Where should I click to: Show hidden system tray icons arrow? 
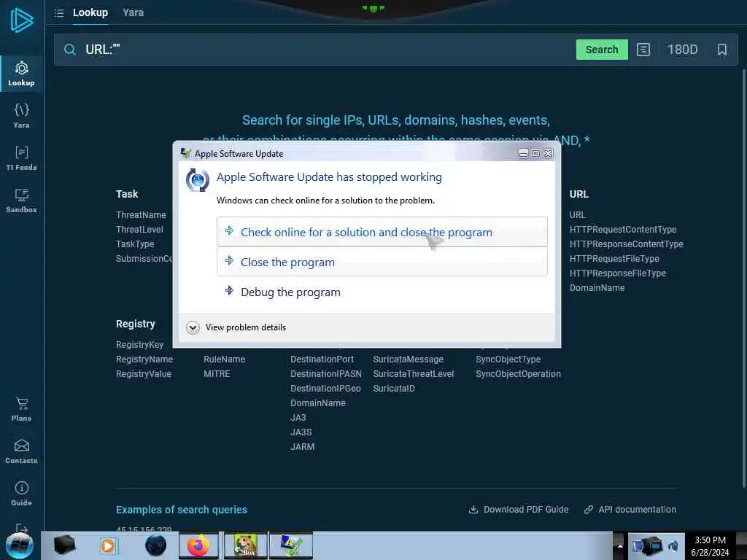(x=620, y=545)
